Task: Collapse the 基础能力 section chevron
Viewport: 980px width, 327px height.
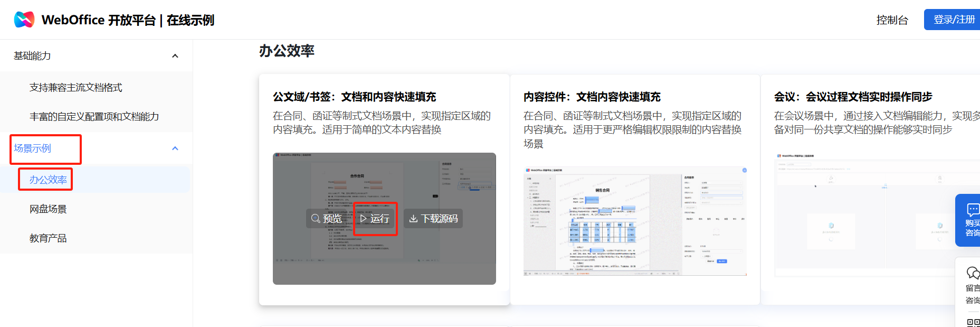Action: point(175,56)
